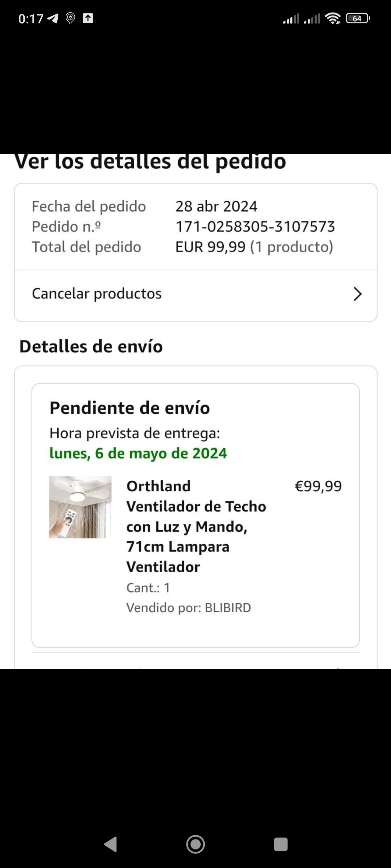Image resolution: width=391 pixels, height=868 pixels.
Task: Tap the recent apps square button
Action: [x=281, y=844]
